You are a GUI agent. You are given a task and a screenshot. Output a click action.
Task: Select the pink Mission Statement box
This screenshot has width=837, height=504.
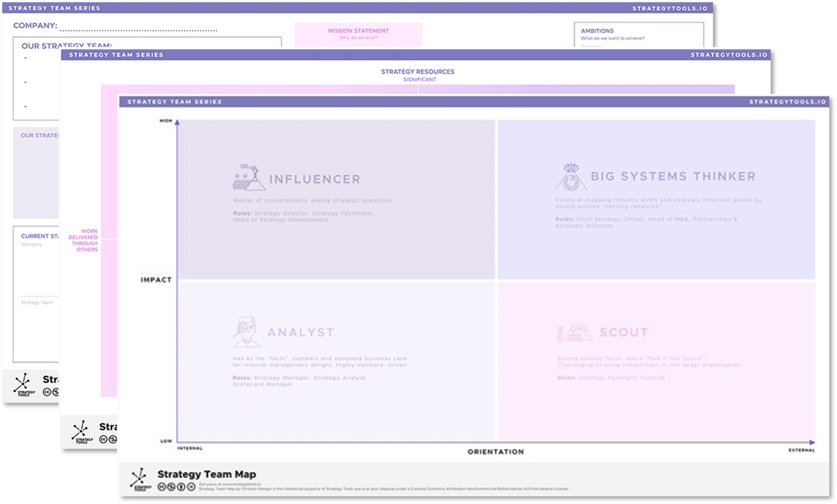click(358, 34)
